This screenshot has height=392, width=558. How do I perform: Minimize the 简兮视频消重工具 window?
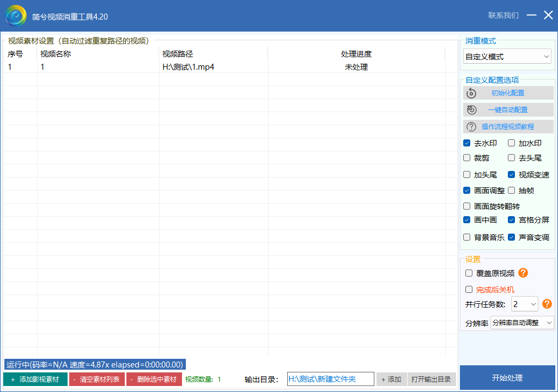click(x=532, y=15)
